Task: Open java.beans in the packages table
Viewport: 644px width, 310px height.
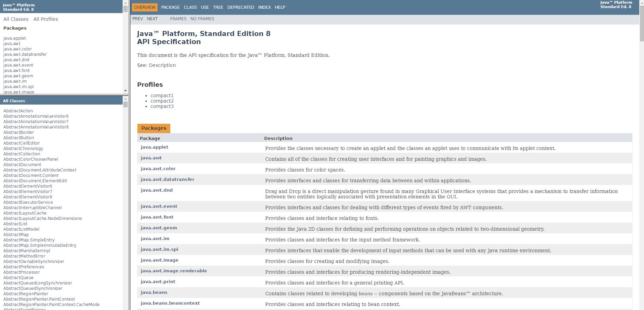Action: point(154,293)
